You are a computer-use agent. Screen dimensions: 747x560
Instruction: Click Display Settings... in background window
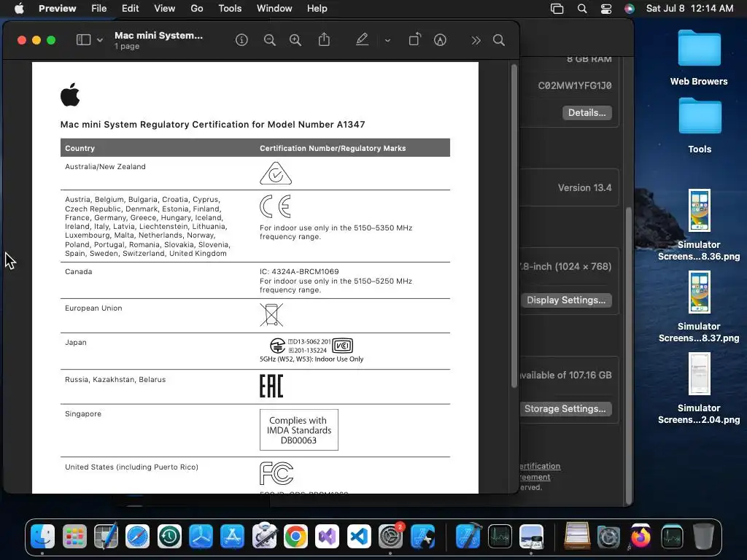pyautogui.click(x=566, y=300)
